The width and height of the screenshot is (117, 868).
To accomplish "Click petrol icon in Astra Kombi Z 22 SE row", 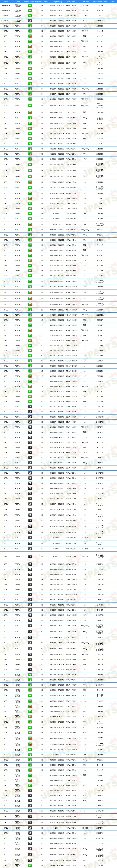I will coord(30,785).
